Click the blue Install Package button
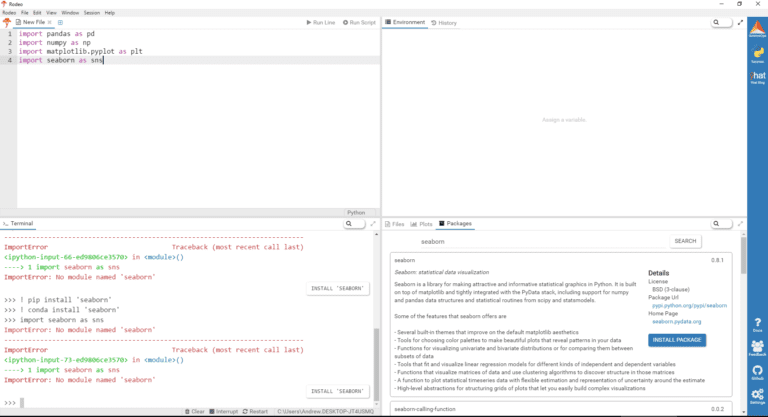Viewport: 768px width, 417px height. pyautogui.click(x=677, y=340)
